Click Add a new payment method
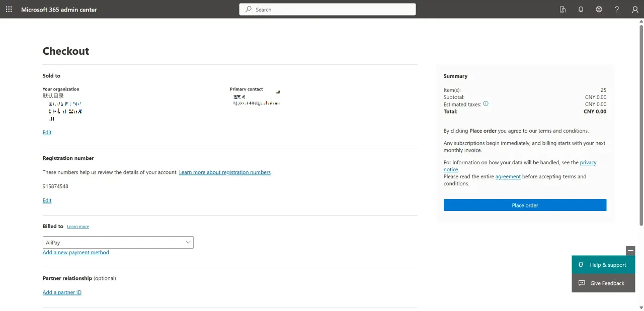 76,253
